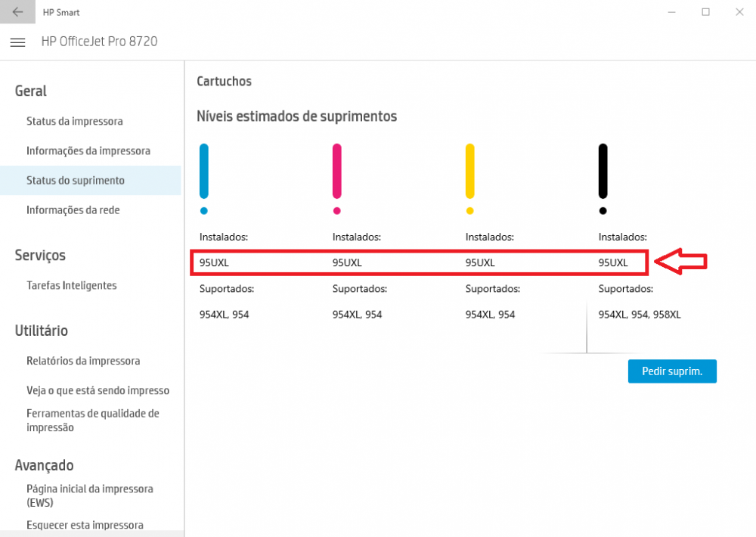Screen dimensions: 756x537
Task: Click Suportados label under magenta cartridge
Action: [x=360, y=288]
